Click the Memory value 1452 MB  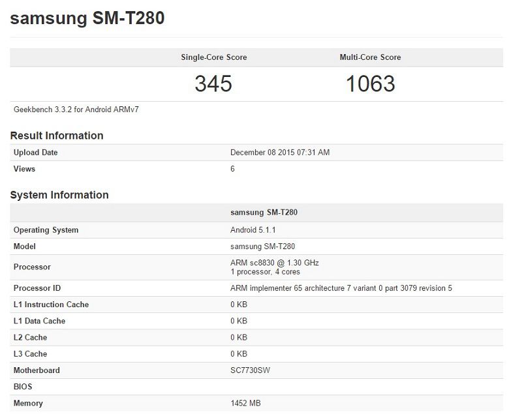(245, 404)
